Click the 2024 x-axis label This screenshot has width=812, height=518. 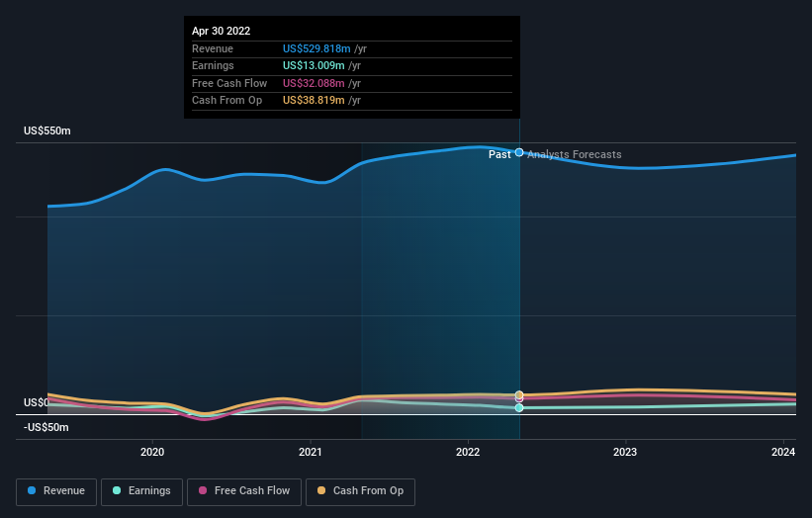click(x=783, y=452)
